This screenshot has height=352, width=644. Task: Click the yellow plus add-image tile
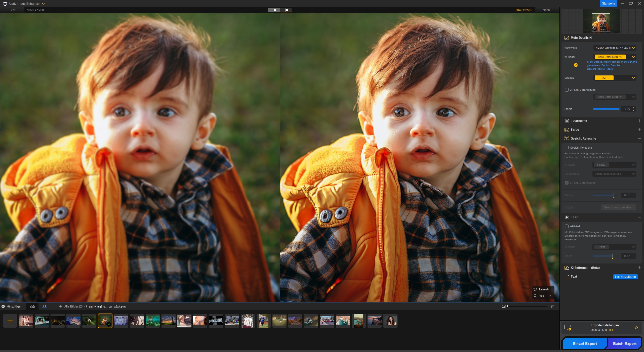click(10, 321)
